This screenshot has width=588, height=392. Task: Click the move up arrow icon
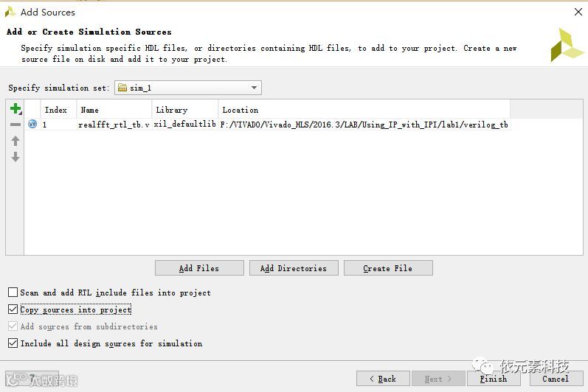(15, 141)
